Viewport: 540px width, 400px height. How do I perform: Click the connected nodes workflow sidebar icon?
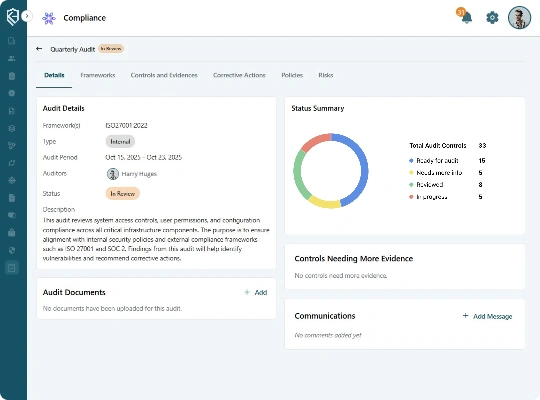(12, 145)
